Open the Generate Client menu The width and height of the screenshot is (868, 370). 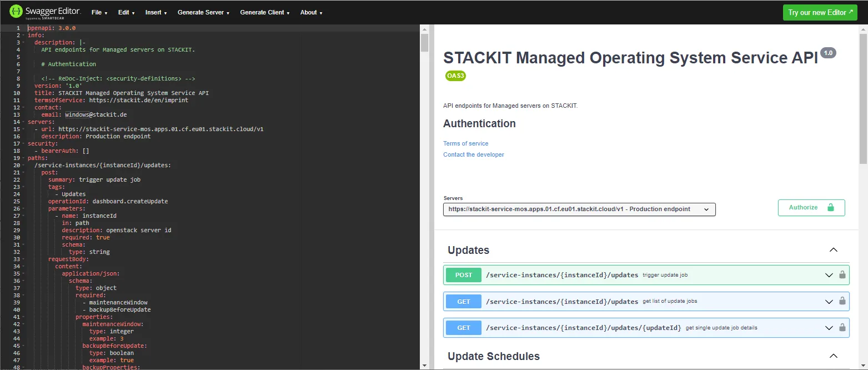[x=265, y=12]
